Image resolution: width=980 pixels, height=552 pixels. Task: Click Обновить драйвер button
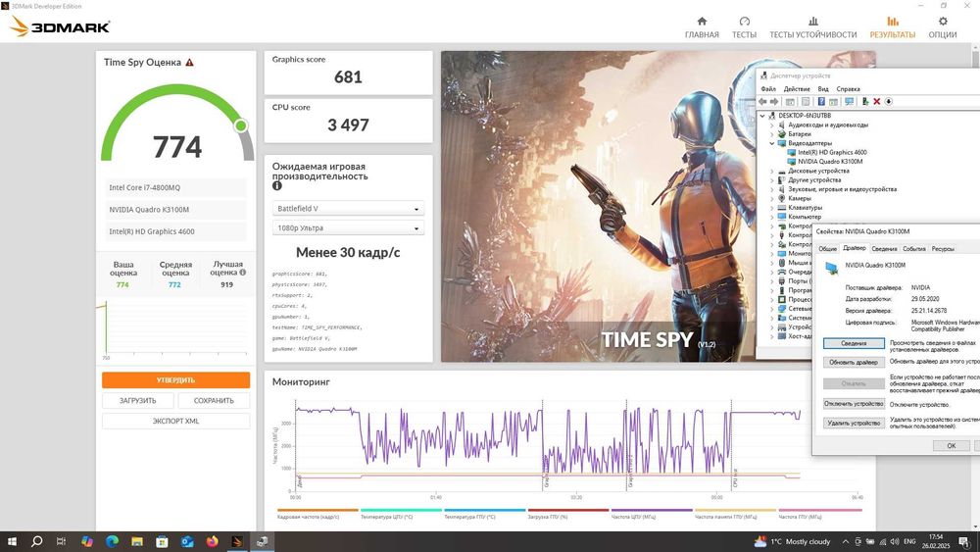pos(854,363)
